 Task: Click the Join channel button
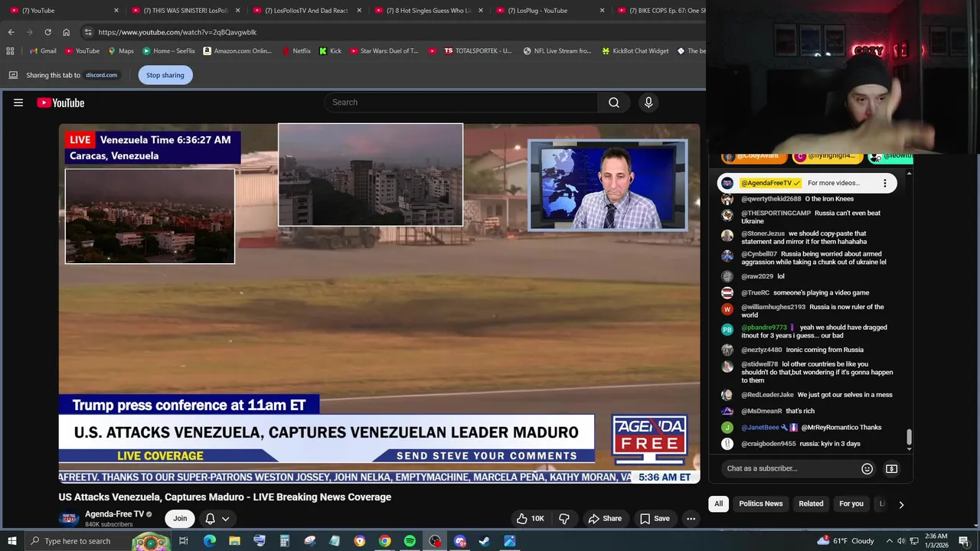180,519
